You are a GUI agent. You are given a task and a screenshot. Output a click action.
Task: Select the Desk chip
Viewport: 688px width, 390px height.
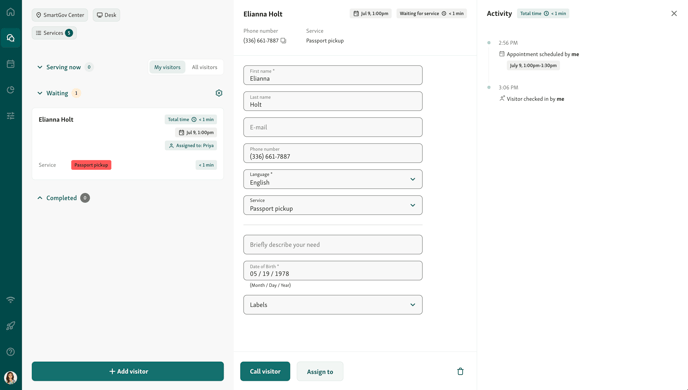point(106,15)
